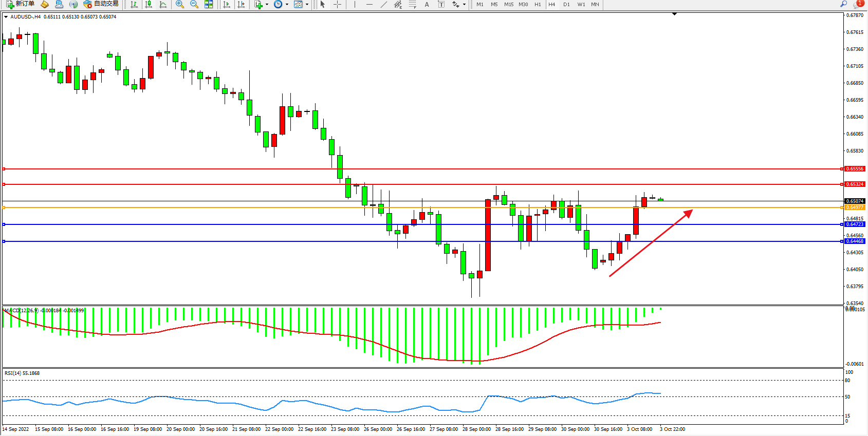Switch to the D1 timeframe
The width and height of the screenshot is (868, 436).
pos(566,4)
